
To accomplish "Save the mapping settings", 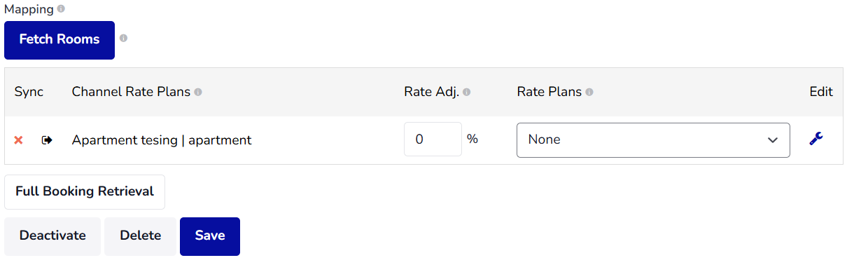I will pyautogui.click(x=210, y=236).
